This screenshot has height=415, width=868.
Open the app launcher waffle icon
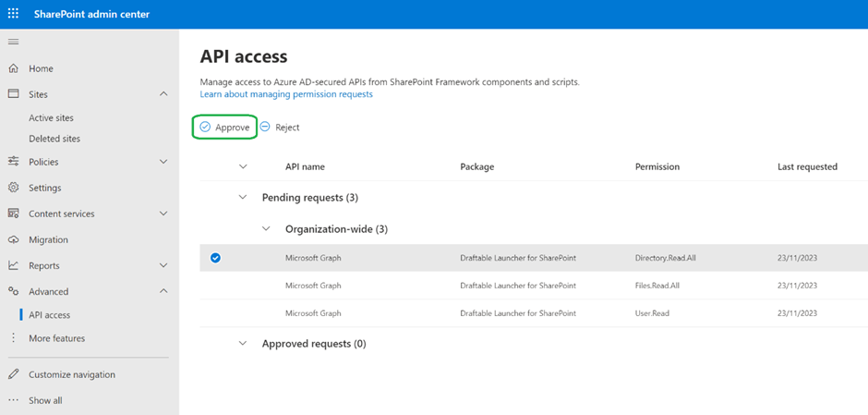13,14
